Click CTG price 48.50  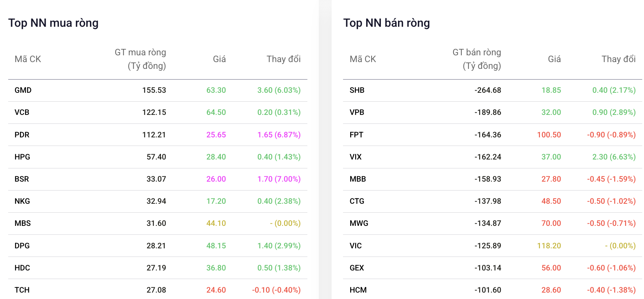click(x=551, y=201)
